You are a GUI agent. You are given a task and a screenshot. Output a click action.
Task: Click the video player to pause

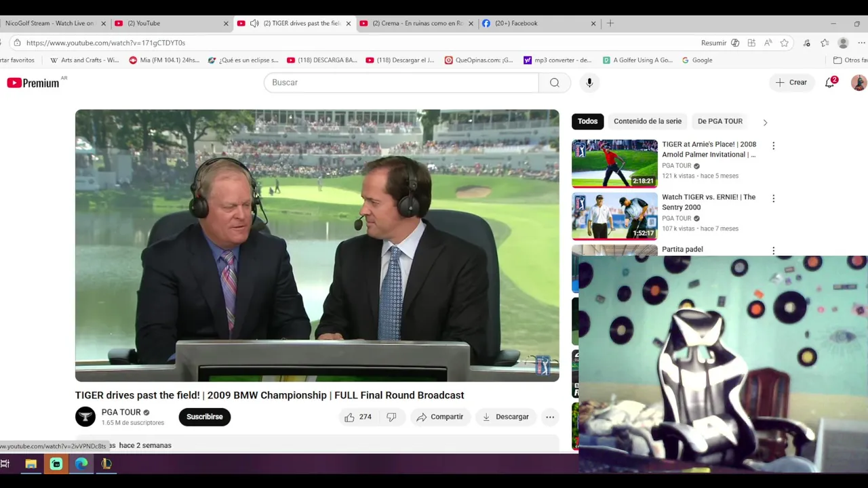[x=317, y=245]
